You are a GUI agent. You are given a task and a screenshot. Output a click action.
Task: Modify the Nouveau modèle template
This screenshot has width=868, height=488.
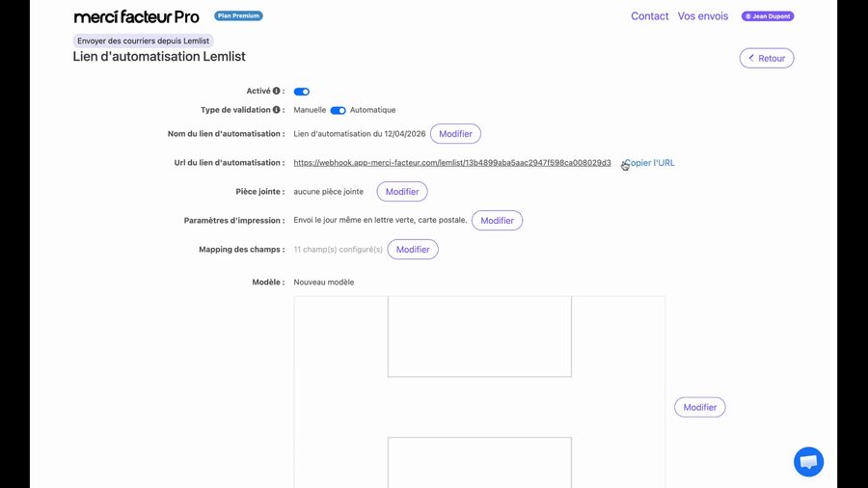pyautogui.click(x=700, y=407)
